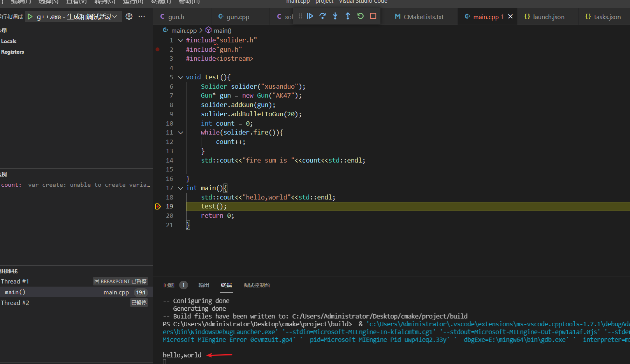Click line 14 fire sum cout statement

283,160
